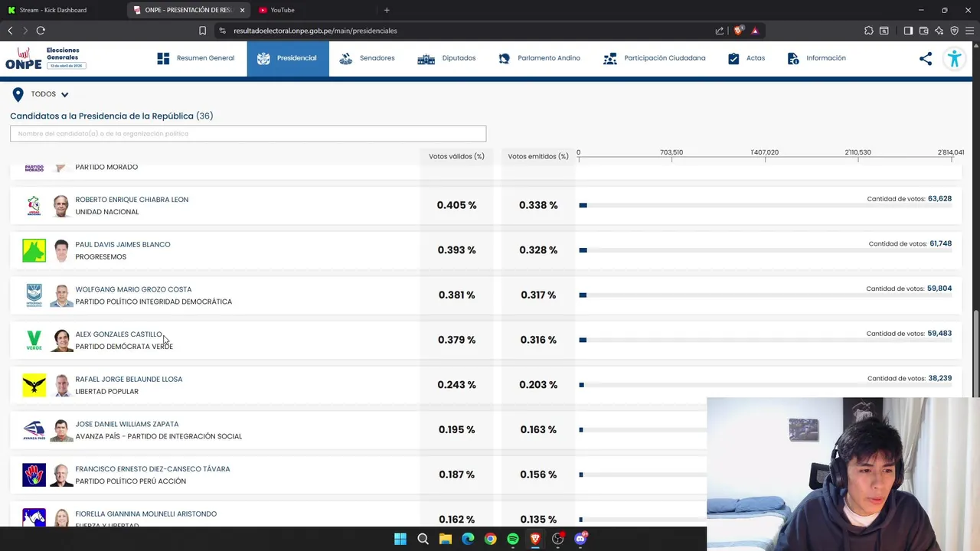The height and width of the screenshot is (551, 980).
Task: Click Fiorella Giannina Molinelli Aristondo name
Action: [x=145, y=514]
